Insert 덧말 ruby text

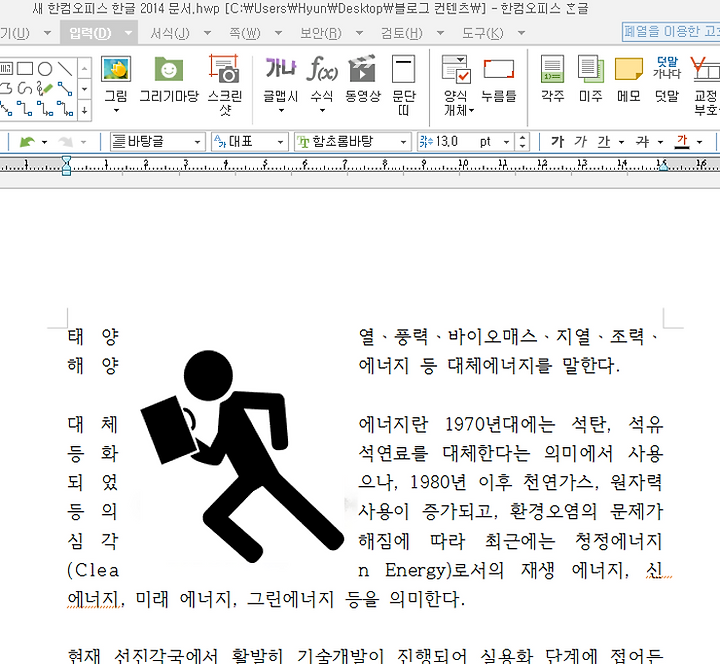[x=667, y=78]
